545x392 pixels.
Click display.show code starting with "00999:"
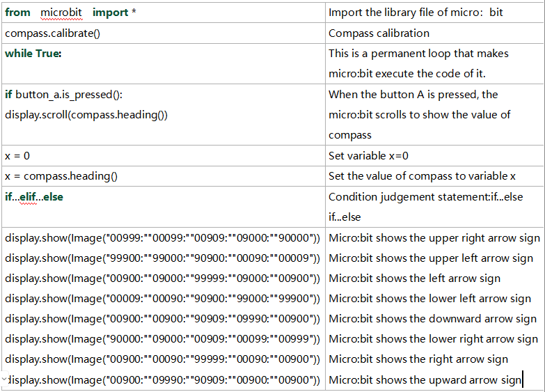tap(162, 238)
